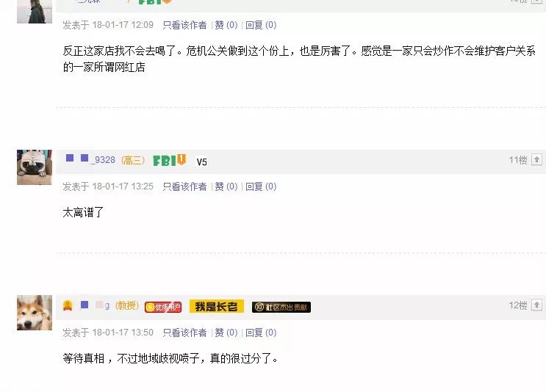
Task: Reply to the 等待真相 post
Action: tap(261, 333)
